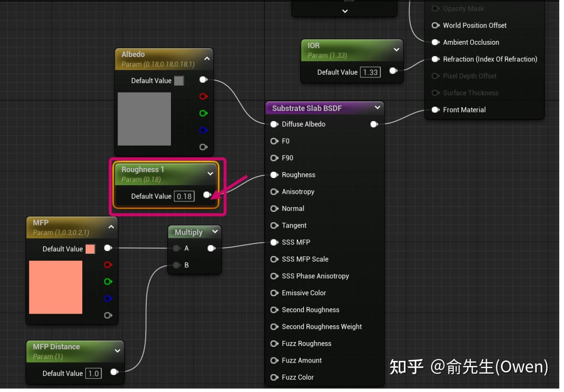The height and width of the screenshot is (392, 564).
Task: Expand the Roughness 1 node dropdown chevron
Action: click(x=210, y=173)
